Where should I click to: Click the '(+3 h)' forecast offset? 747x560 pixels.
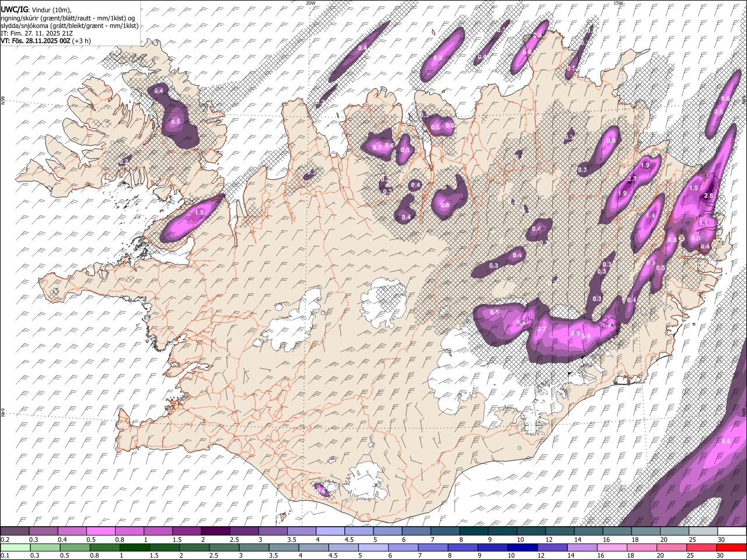[x=82, y=41]
